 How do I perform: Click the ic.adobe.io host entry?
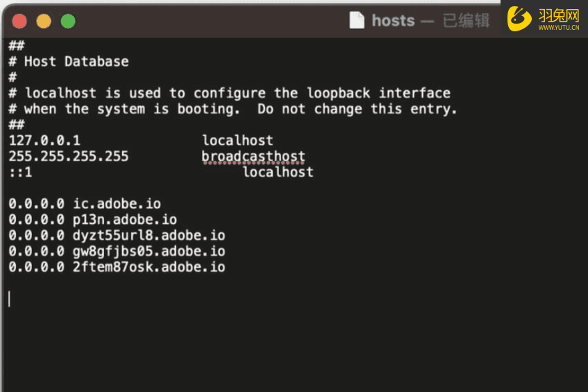click(x=117, y=204)
